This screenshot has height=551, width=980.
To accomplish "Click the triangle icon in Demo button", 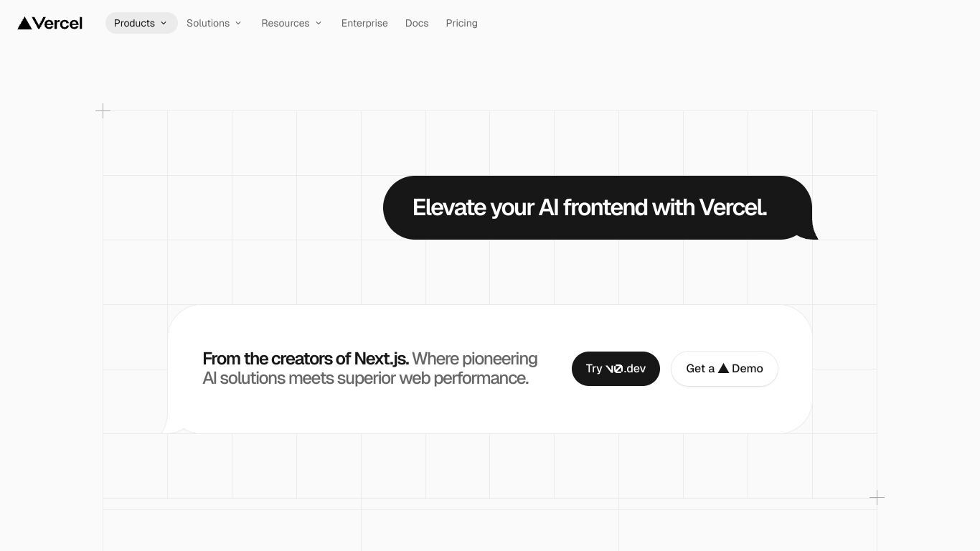I will (723, 368).
